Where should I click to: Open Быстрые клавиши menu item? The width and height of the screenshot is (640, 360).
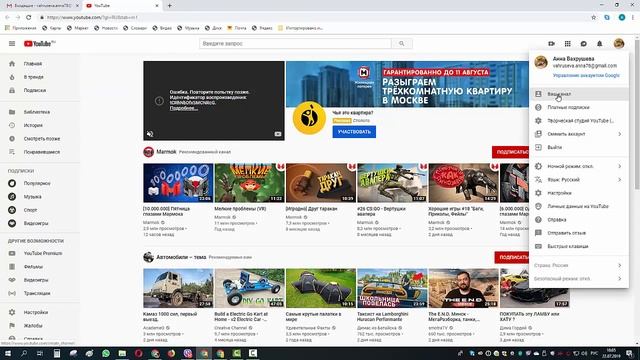(579, 247)
